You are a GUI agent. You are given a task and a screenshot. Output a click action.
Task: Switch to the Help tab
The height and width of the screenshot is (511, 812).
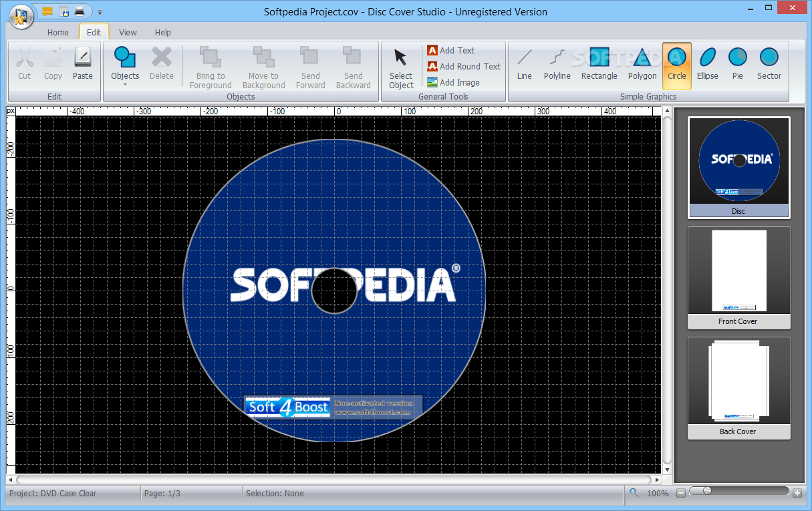pyautogui.click(x=163, y=32)
